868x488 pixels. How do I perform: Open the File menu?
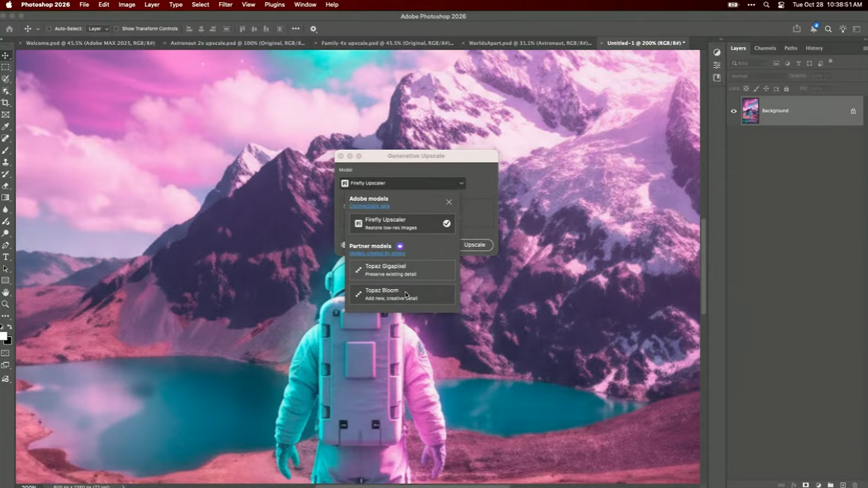coord(84,5)
